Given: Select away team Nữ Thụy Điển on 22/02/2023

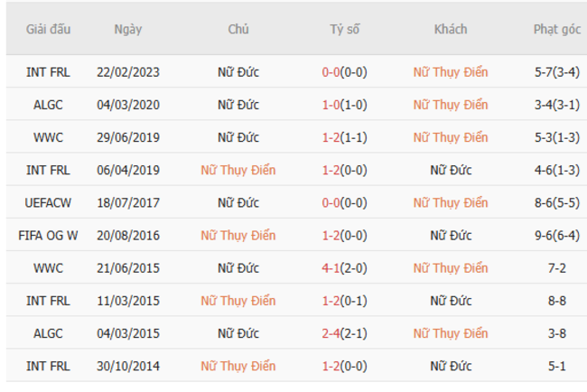Looking at the screenshot, I should (x=450, y=72).
